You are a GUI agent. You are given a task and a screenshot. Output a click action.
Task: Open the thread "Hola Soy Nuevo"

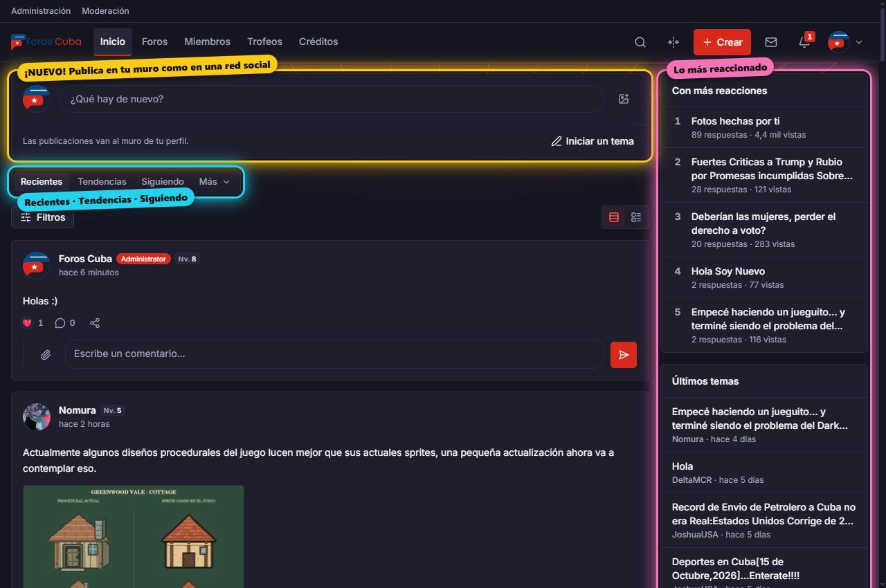[x=728, y=271]
